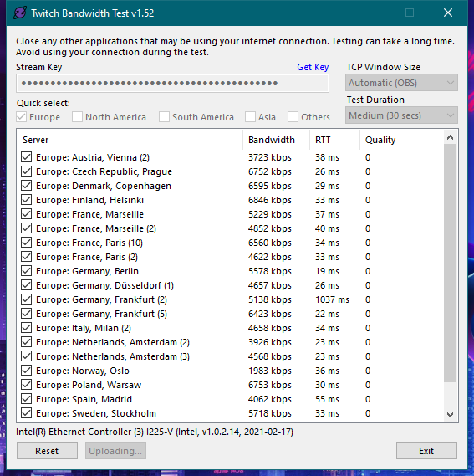Toggle Europe: Austria, Vienna (2) checkbox
Image resolution: width=474 pixels, height=476 pixels.
[27, 157]
